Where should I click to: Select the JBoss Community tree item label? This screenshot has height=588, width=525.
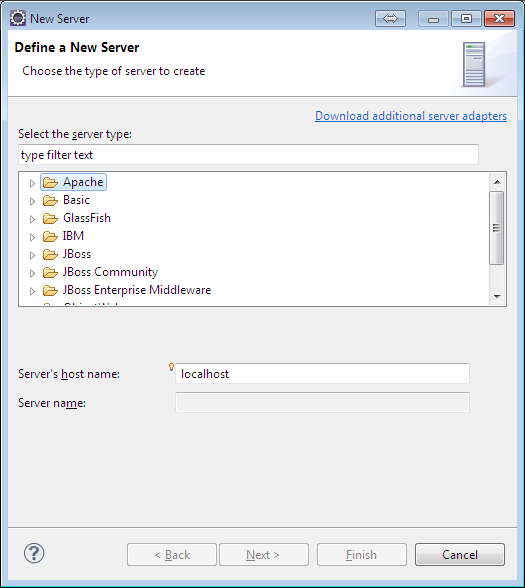coord(110,272)
